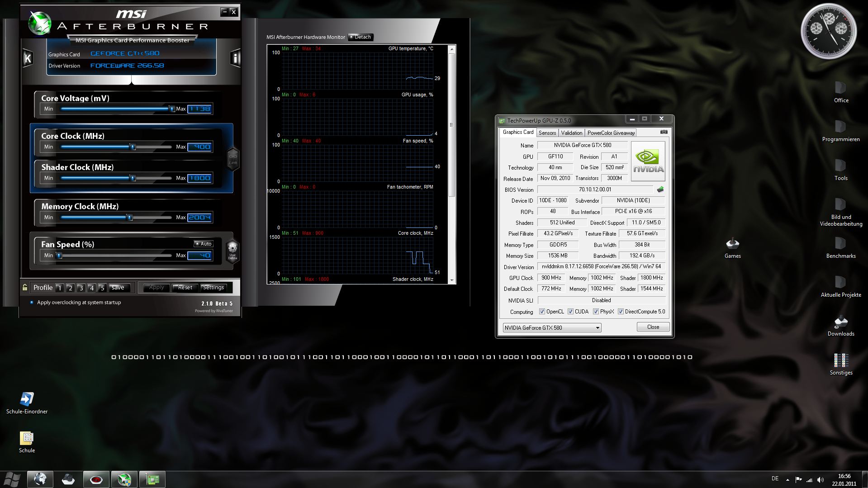Open the fan User Define gear button
The image size is (868, 488).
tap(232, 251)
